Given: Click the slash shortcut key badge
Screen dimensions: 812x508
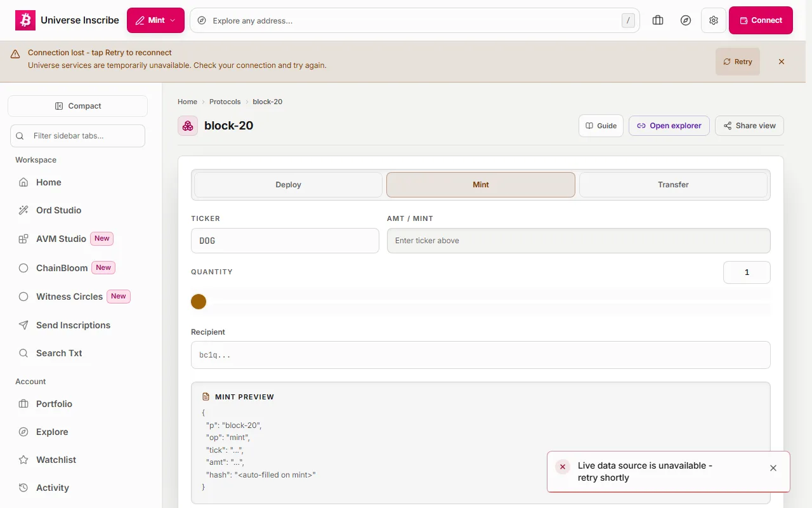Looking at the screenshot, I should (x=628, y=20).
